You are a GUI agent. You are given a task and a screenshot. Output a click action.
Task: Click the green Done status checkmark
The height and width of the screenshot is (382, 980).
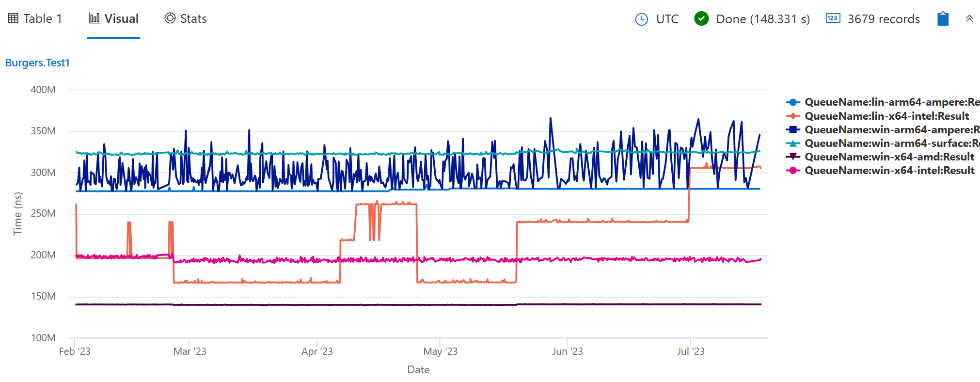[x=701, y=18]
